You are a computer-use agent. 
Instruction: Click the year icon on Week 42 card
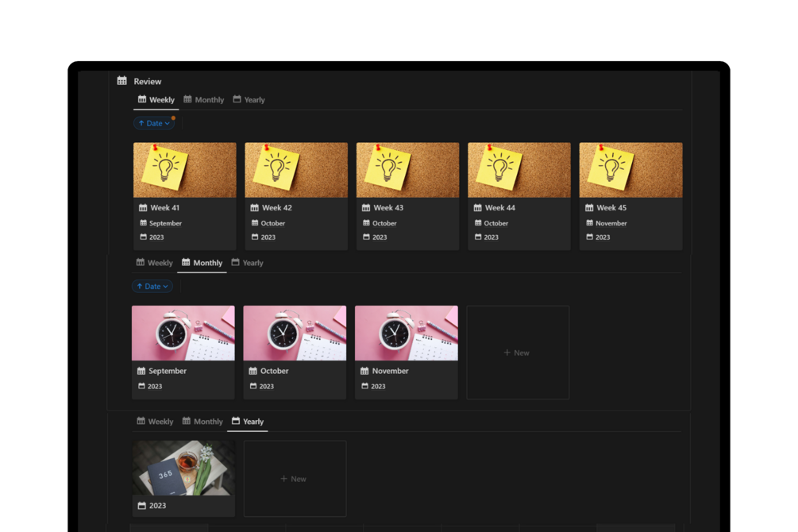point(254,237)
